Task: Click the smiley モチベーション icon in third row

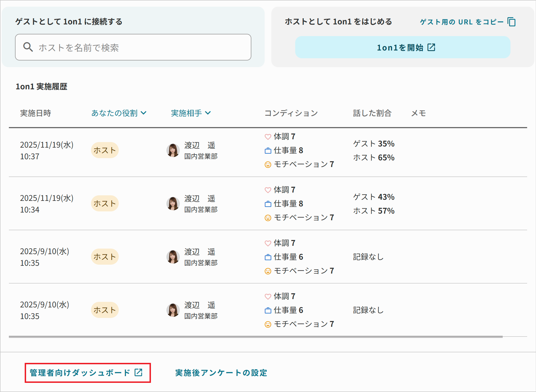Action: click(x=268, y=271)
